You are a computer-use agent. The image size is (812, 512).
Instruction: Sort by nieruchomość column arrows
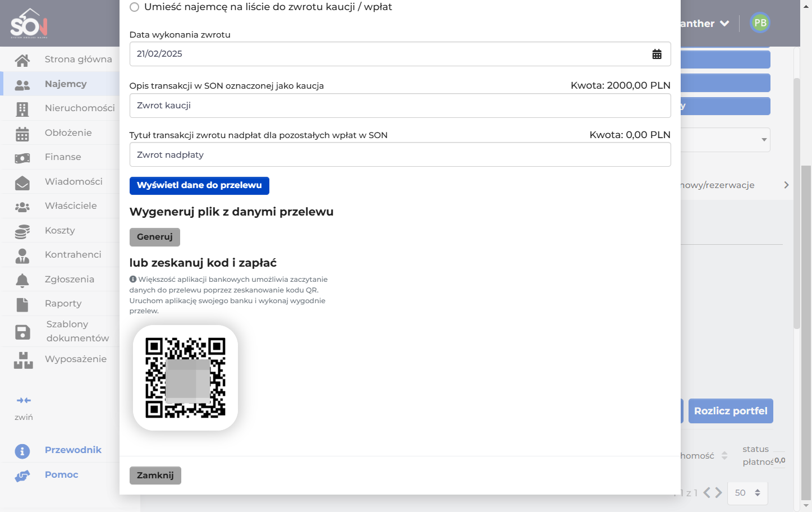[724, 455]
